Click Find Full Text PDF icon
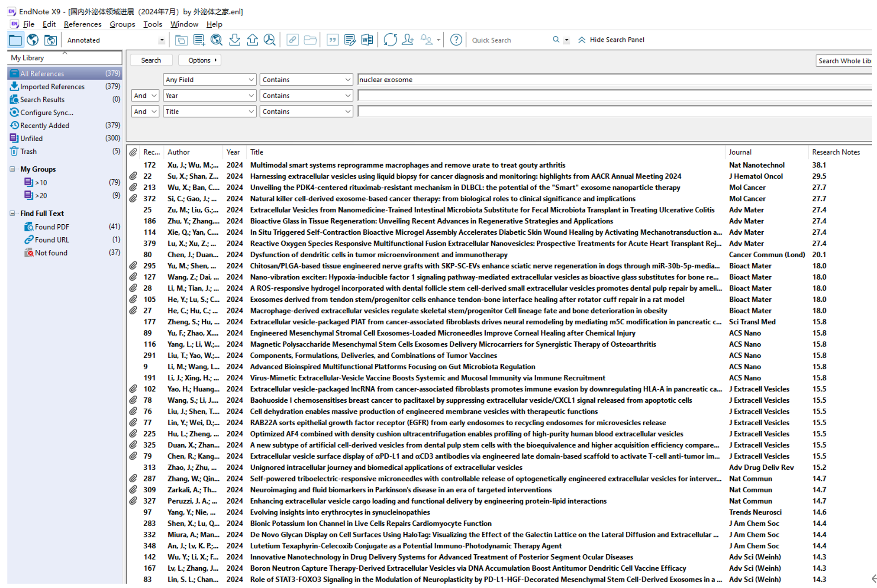The width and height of the screenshot is (877, 588). click(270, 40)
